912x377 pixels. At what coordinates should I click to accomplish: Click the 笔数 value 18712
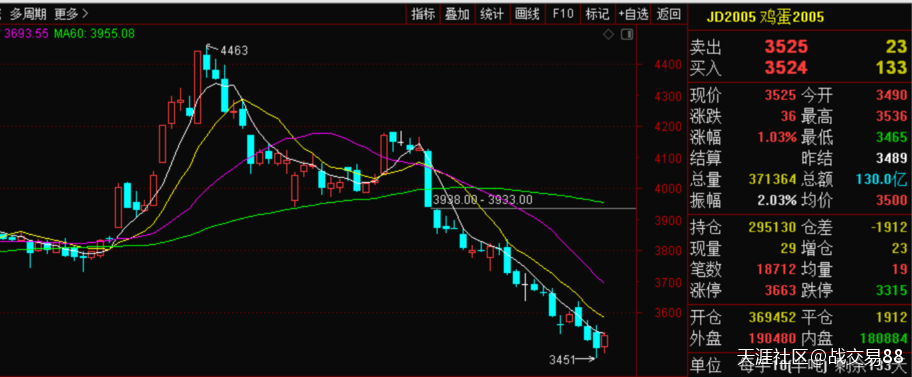coord(776,269)
